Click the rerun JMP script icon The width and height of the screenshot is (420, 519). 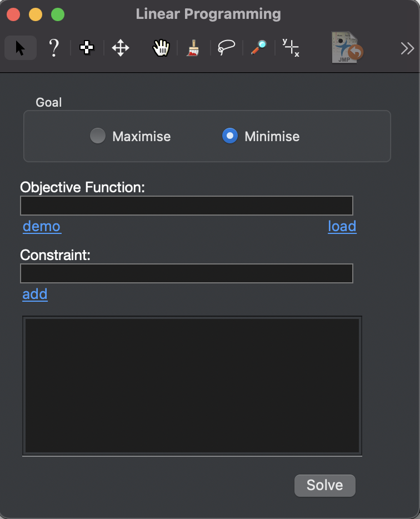346,48
